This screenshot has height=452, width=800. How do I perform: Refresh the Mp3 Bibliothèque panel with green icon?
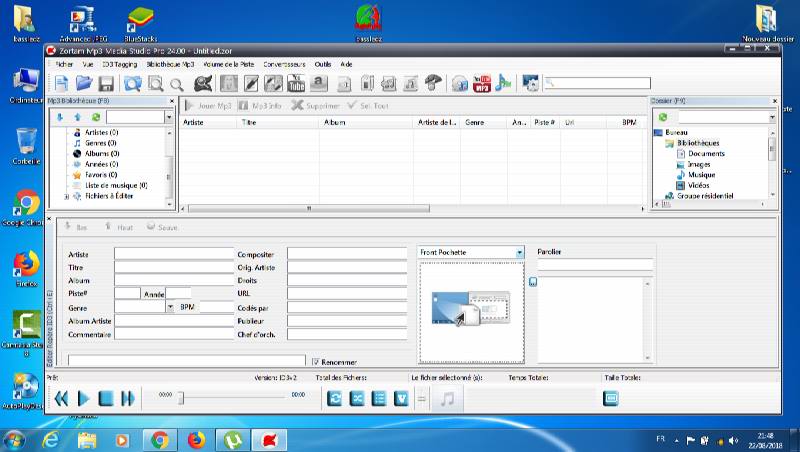(x=95, y=117)
